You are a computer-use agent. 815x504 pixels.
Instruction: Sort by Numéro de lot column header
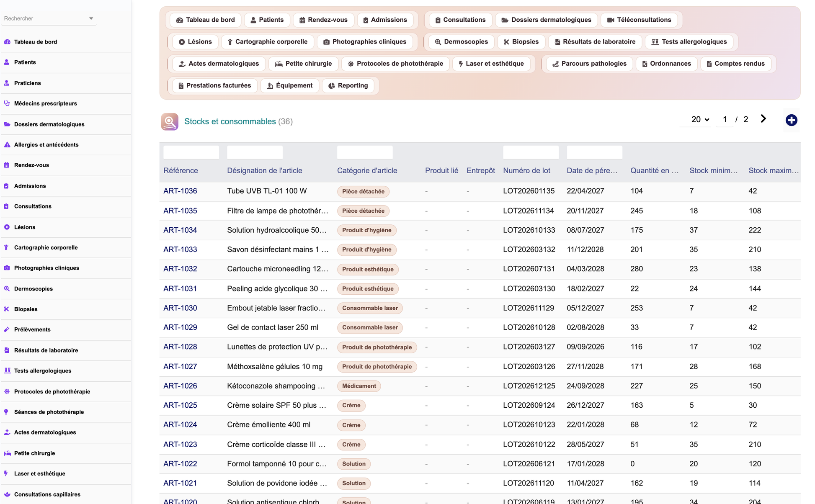(x=526, y=170)
